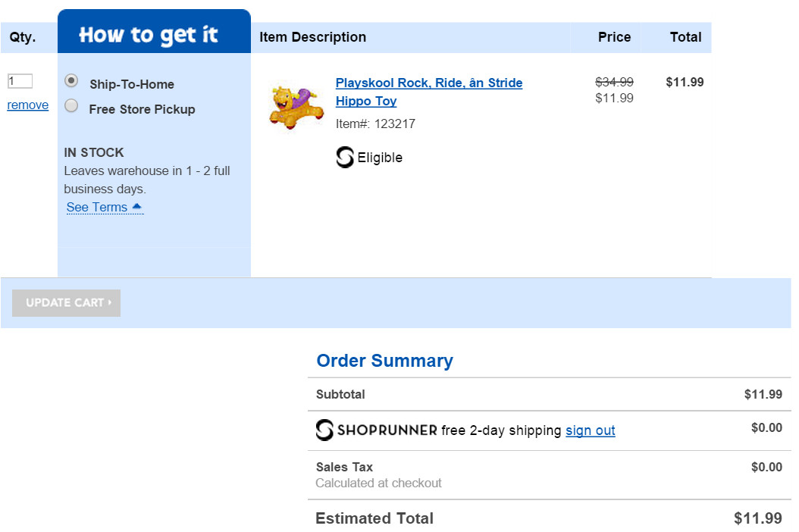Choose Free Store Pickup radio option

pos(71,105)
